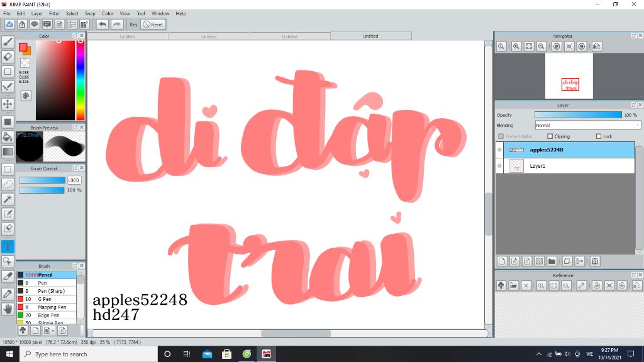Screen dimensions: 644x362
Task: Add cloud brush in Brush panel
Action: [23, 330]
